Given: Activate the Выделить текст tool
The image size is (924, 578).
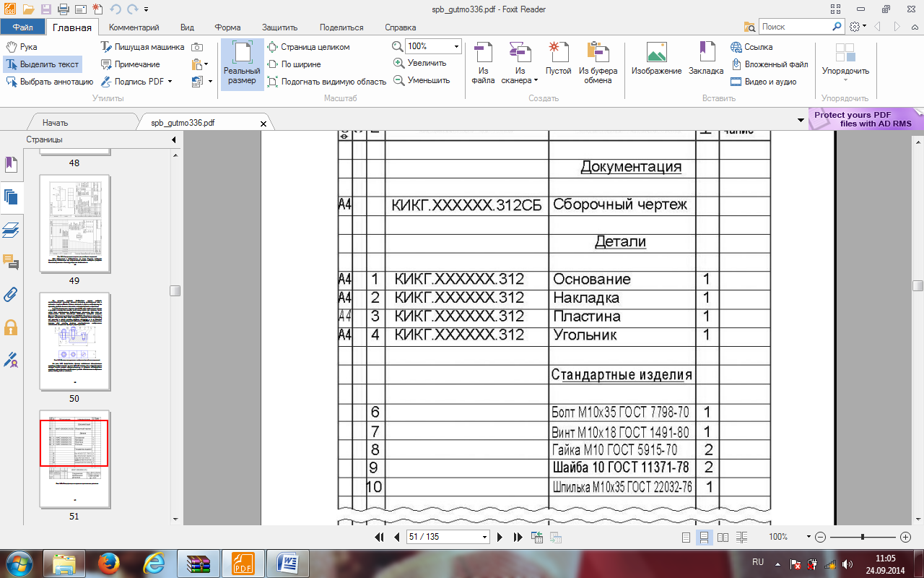Looking at the screenshot, I should pyautogui.click(x=42, y=64).
